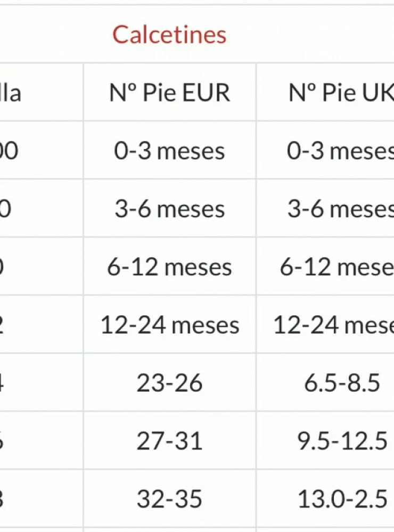
Task: Select the 9.5-12.5 UK size cell
Action: pyautogui.click(x=342, y=441)
